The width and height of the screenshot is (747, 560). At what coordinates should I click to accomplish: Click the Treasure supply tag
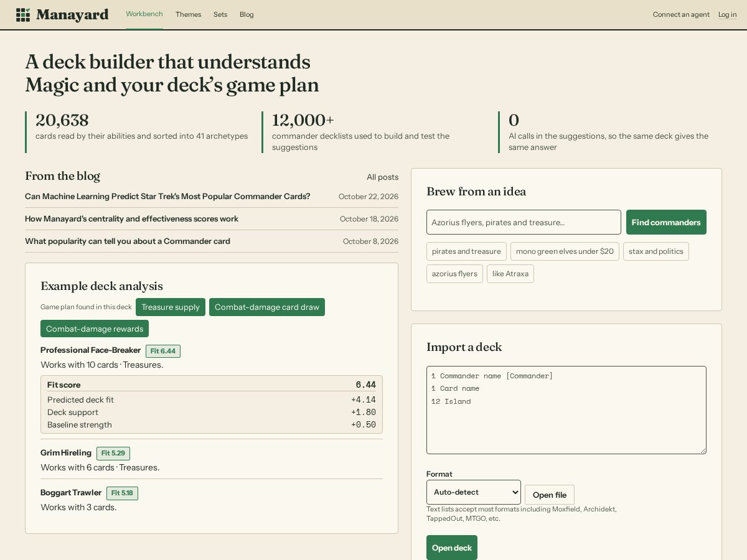tap(171, 307)
